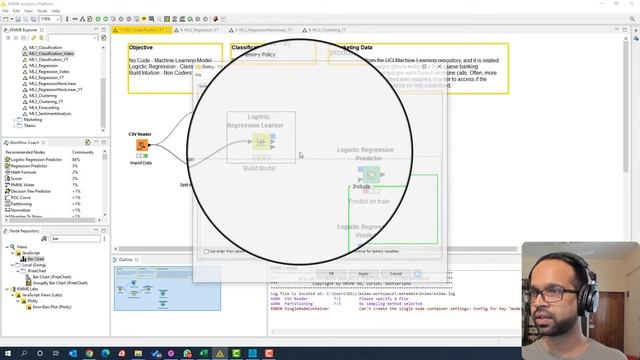The width and height of the screenshot is (640, 360).
Task: Select Error Bars Plot (Plotly) node
Action: [x=52, y=307]
